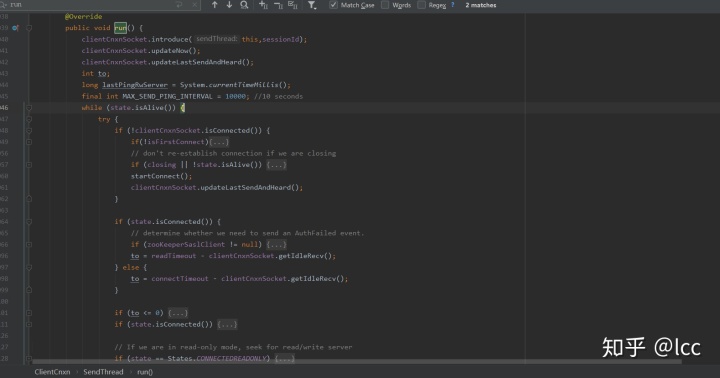Expand folded {...} after zooKeeperSaslClient != null
The image size is (720, 378).
276,245
